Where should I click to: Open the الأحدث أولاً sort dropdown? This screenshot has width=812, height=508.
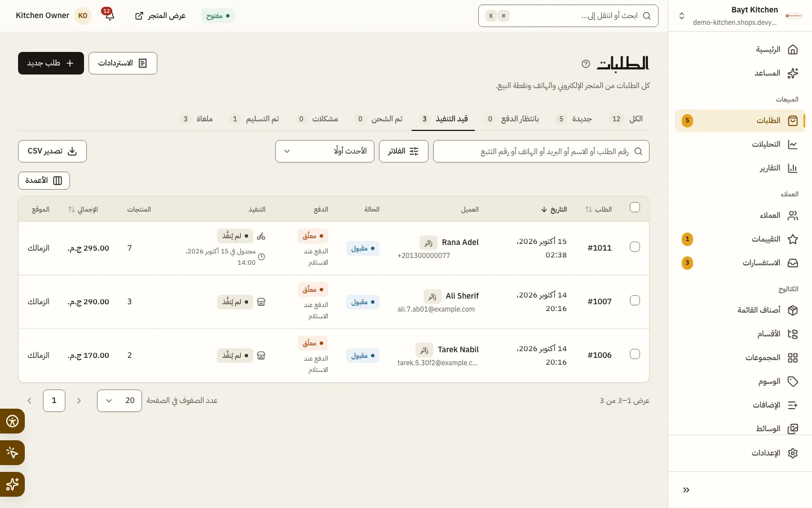click(325, 151)
